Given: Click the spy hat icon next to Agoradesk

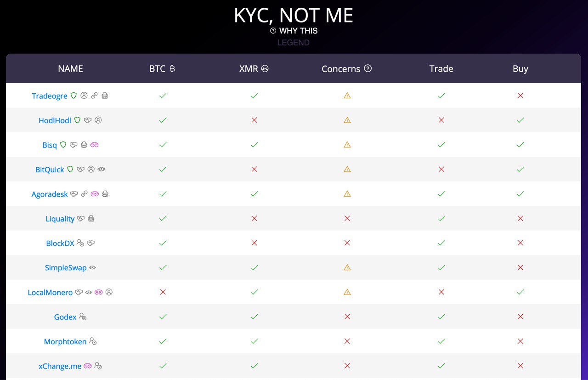Looking at the screenshot, I should click(x=105, y=194).
